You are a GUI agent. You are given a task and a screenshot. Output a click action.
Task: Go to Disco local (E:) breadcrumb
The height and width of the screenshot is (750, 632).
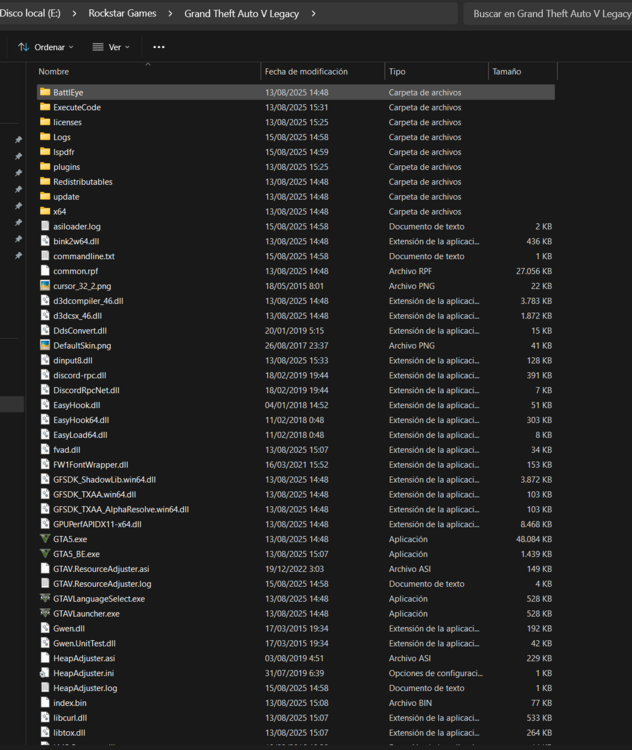point(30,13)
